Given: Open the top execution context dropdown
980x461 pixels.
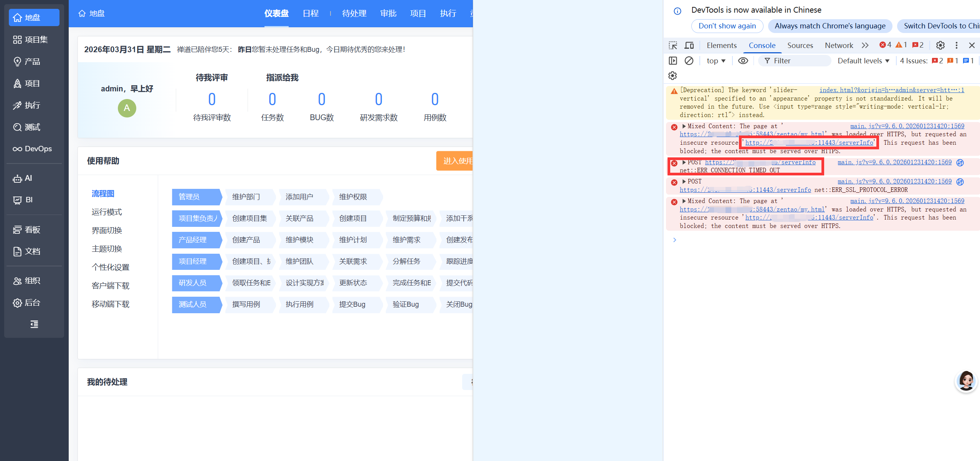Looking at the screenshot, I should pyautogui.click(x=716, y=61).
